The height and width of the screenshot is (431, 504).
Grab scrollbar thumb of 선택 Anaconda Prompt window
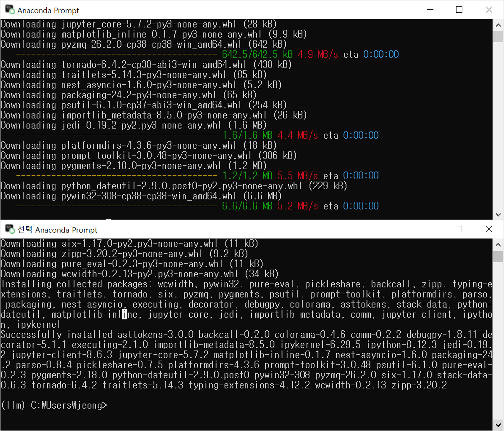(498, 257)
